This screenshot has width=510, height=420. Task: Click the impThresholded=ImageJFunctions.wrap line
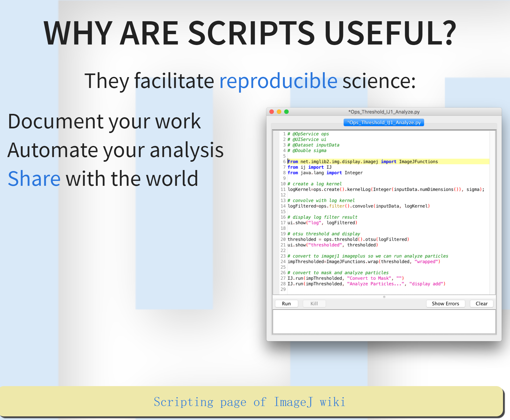tap(364, 262)
